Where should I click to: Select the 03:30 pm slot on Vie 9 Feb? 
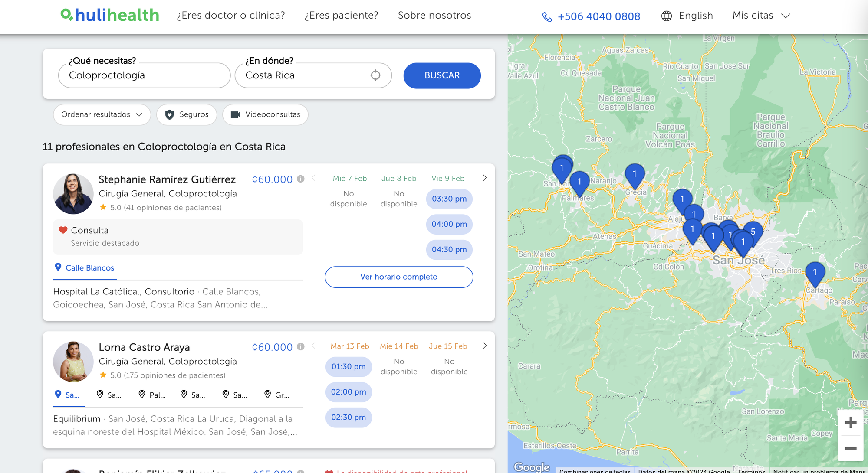(x=449, y=199)
